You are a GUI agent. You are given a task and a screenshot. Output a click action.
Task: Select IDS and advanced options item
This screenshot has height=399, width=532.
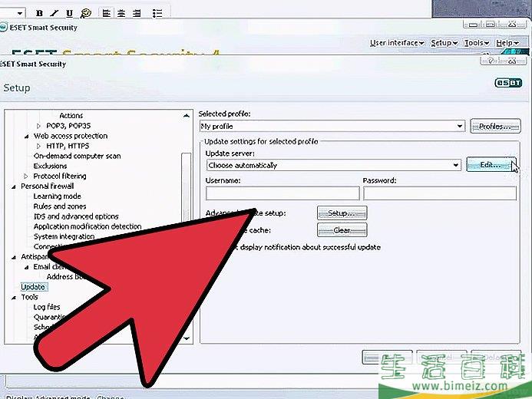[76, 216]
